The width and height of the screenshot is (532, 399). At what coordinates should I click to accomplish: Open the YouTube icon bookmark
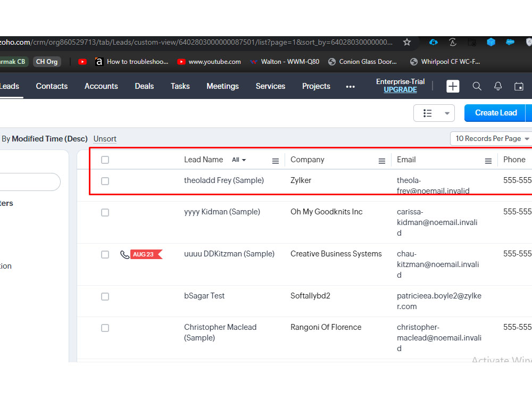pos(82,62)
